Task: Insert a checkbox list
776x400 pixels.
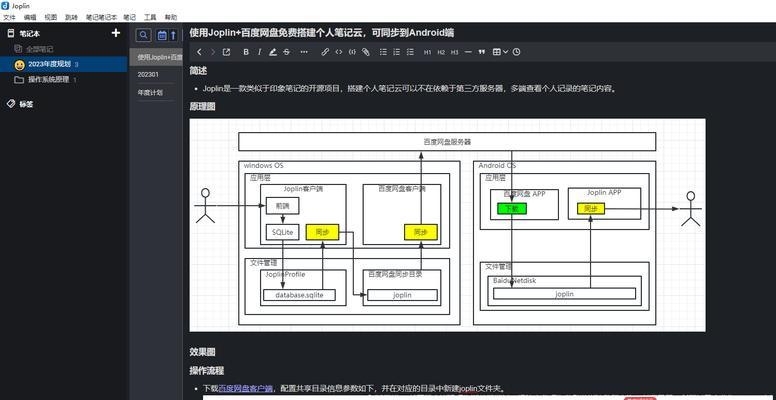Action: tap(410, 52)
